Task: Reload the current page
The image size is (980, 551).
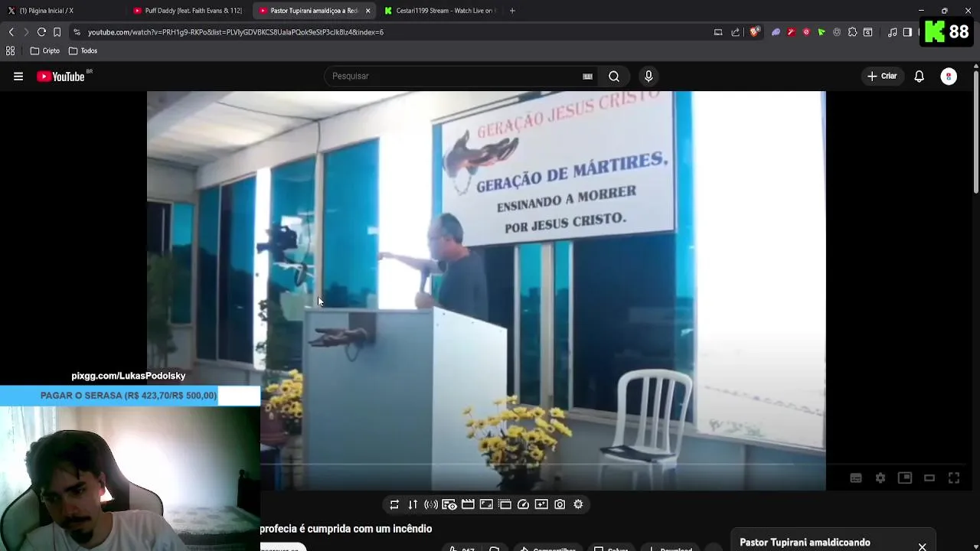Action: click(41, 32)
